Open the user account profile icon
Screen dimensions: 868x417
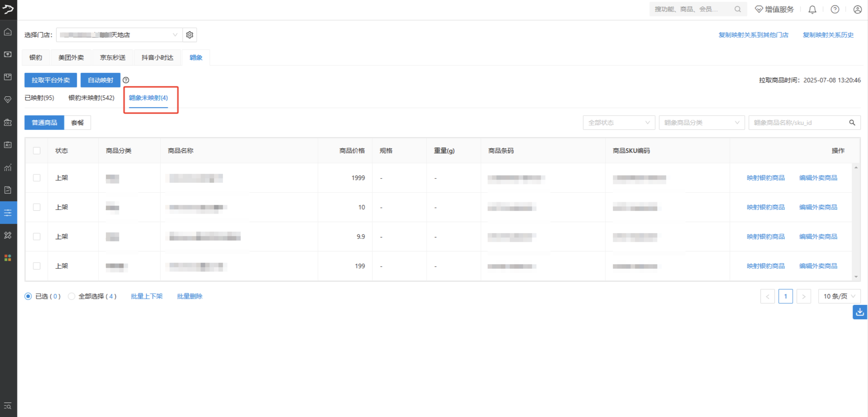pyautogui.click(x=857, y=10)
